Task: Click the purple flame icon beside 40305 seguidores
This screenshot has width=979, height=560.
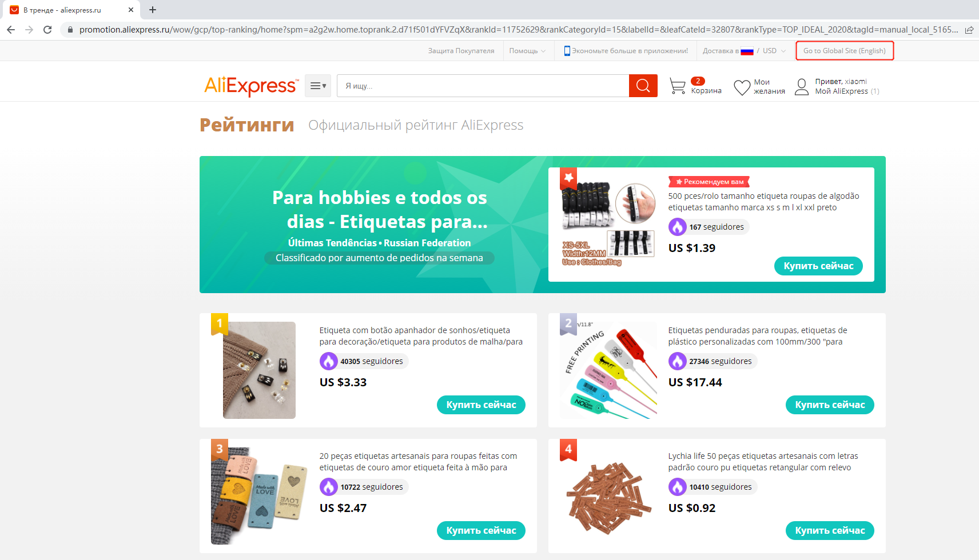Action: pos(328,361)
